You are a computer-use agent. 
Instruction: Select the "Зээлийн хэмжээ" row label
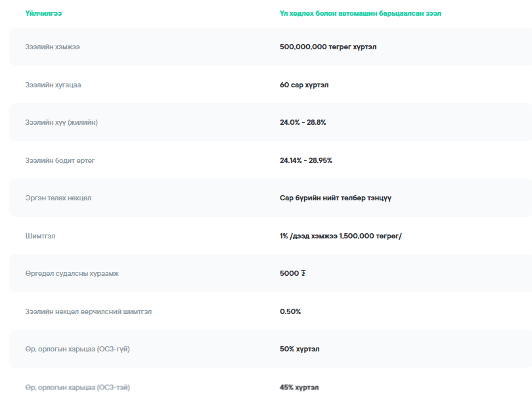coord(53,47)
